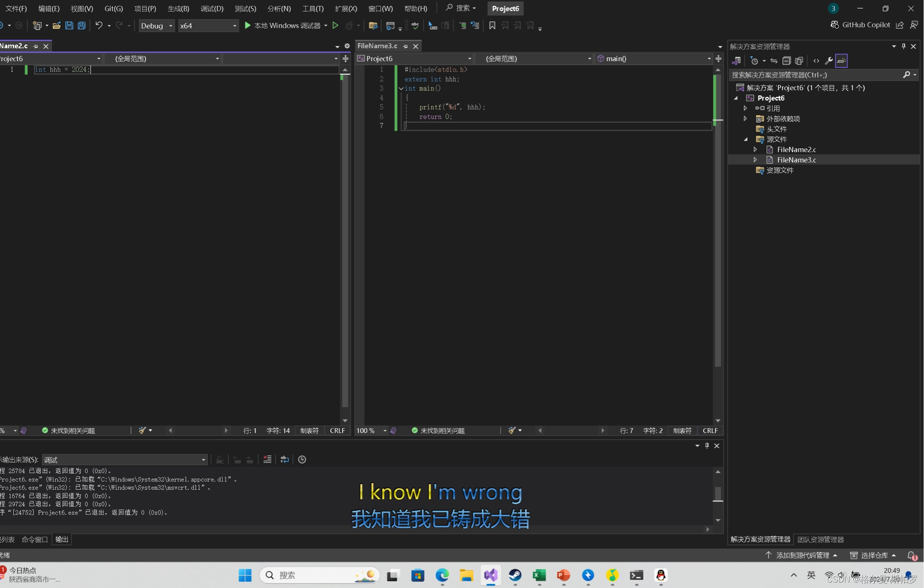Click the notifications bell in the status bar

pos(912,555)
